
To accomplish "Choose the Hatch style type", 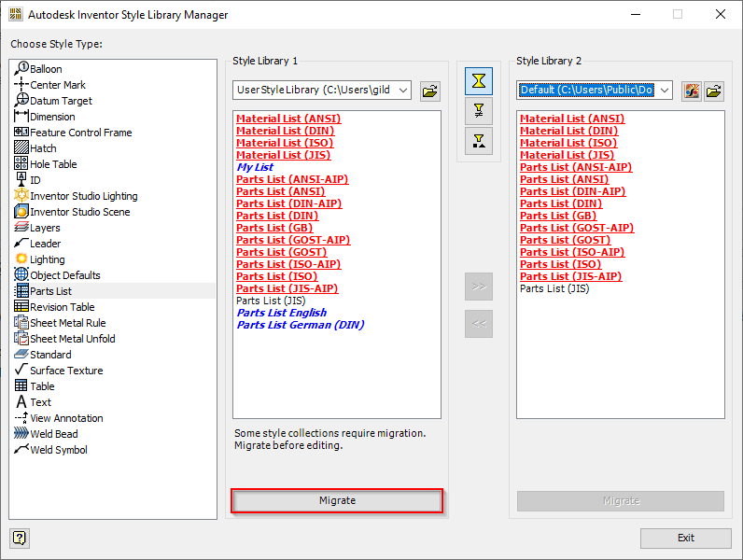I will tap(35, 148).
